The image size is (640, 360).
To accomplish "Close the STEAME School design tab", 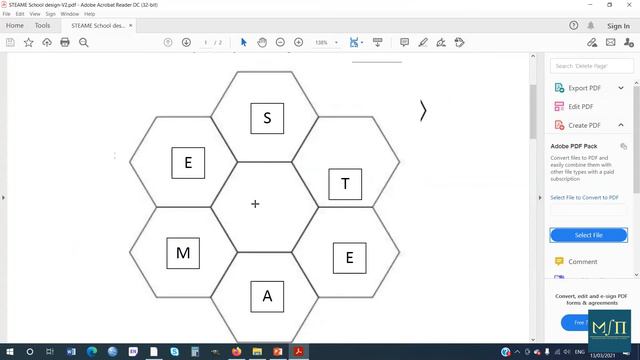I will [131, 25].
